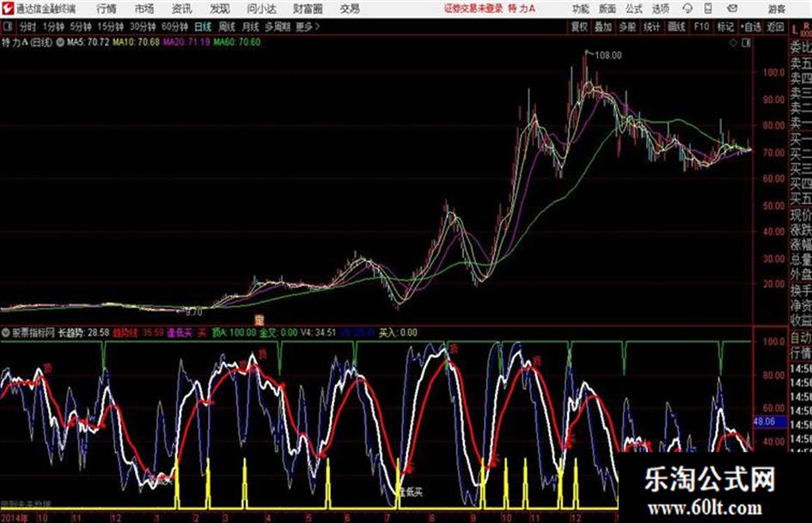Image resolution: width=812 pixels, height=523 pixels.
Task: Open the 财富圈 menu
Action: point(308,9)
